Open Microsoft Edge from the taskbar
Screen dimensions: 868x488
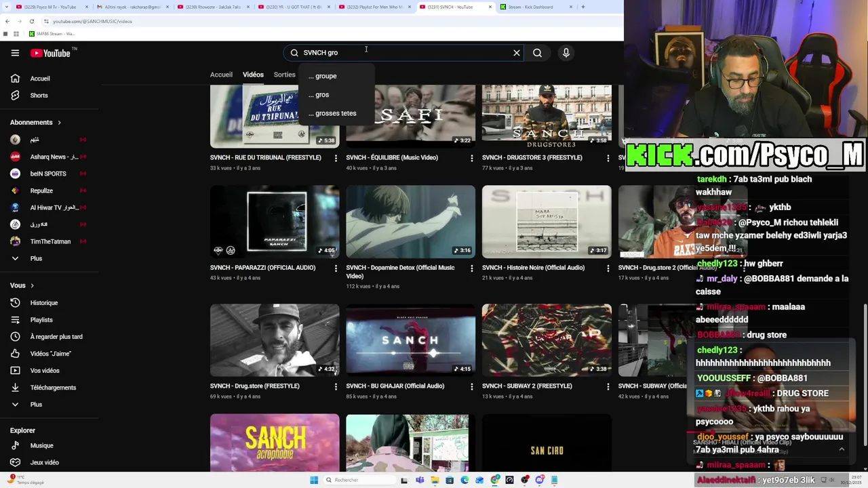click(x=465, y=480)
